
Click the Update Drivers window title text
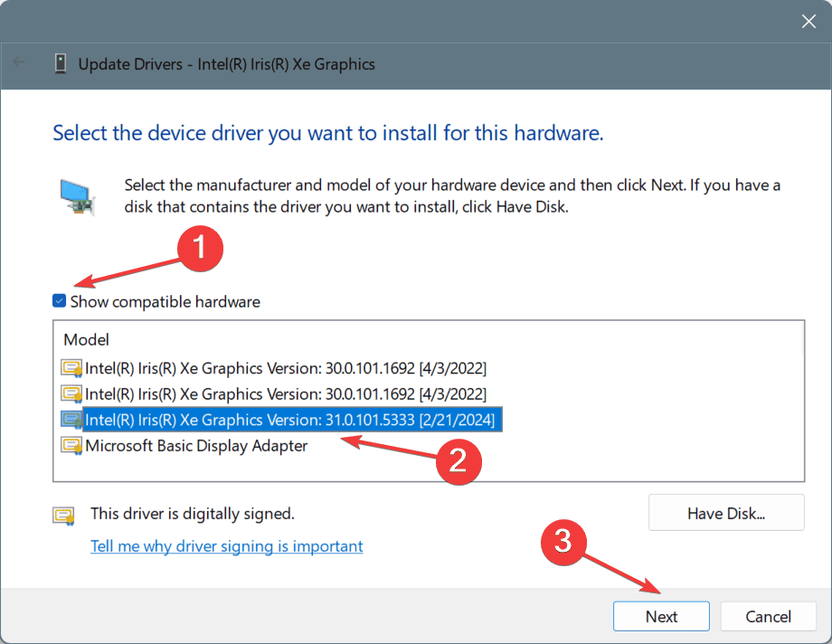pos(227,64)
